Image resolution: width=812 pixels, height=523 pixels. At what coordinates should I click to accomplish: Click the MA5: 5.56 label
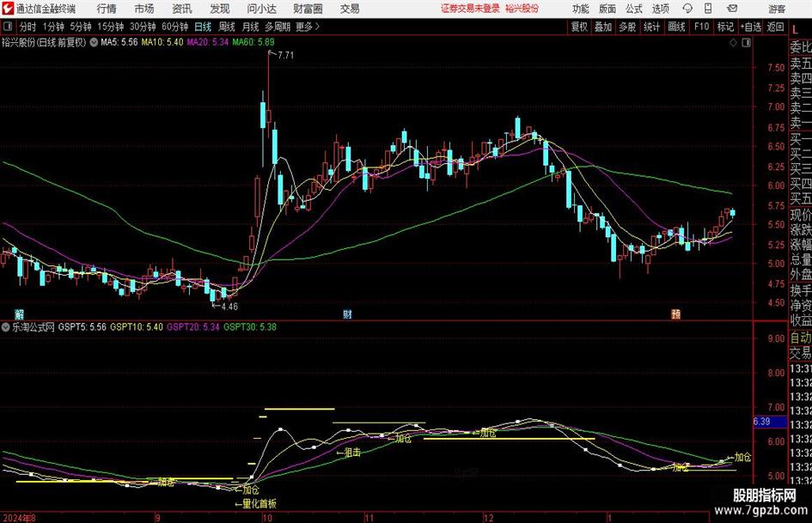[x=119, y=42]
